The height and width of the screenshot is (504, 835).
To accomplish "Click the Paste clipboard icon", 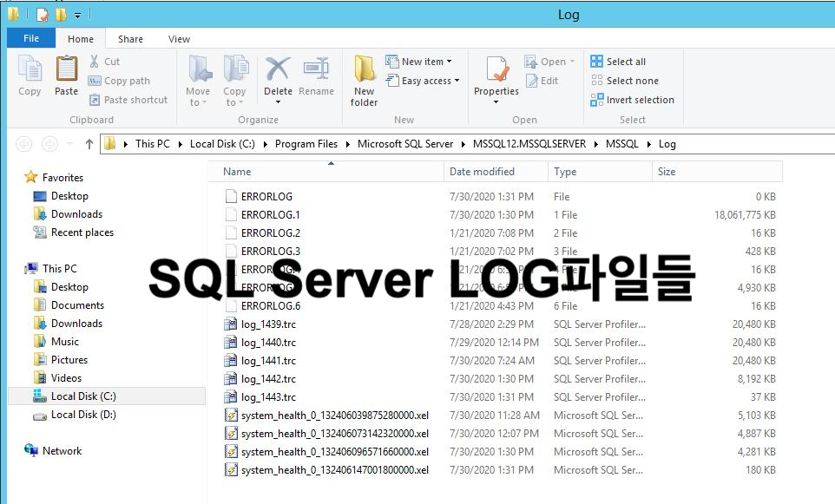I will (x=67, y=69).
